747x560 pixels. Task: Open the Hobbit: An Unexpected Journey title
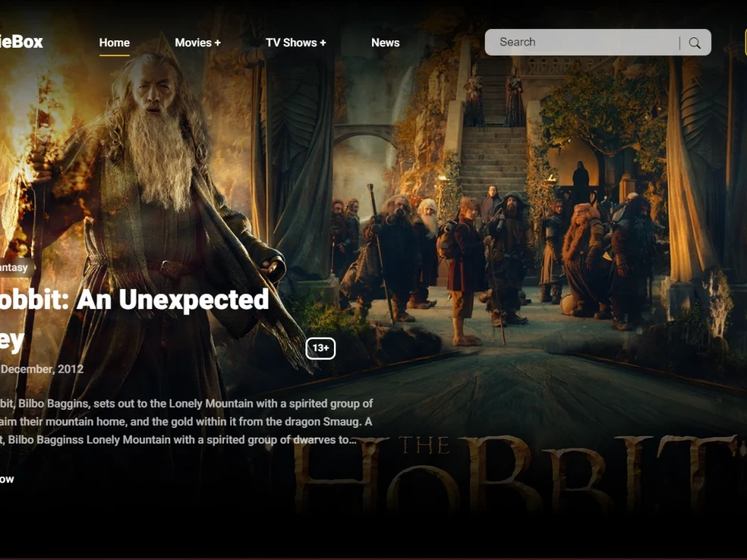pyautogui.click(x=134, y=319)
